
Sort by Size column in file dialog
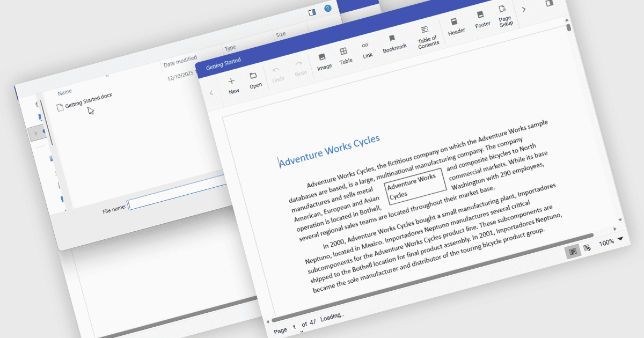[x=281, y=34]
